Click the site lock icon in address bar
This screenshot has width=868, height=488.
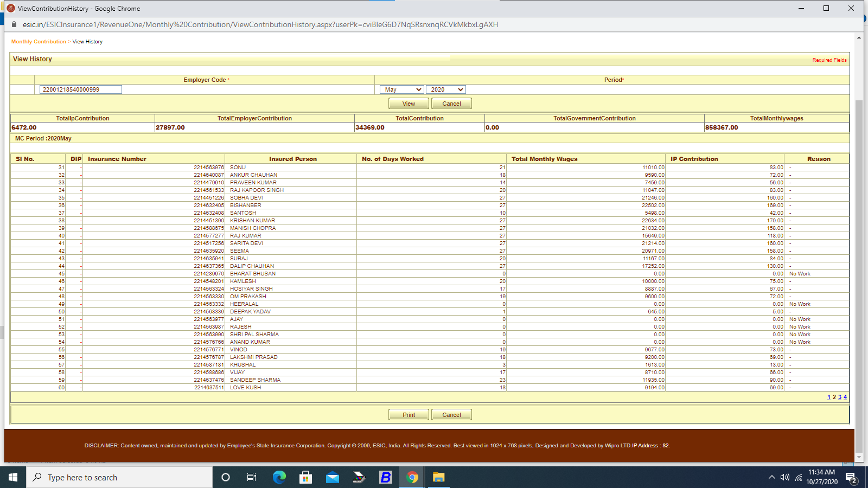pos(15,24)
